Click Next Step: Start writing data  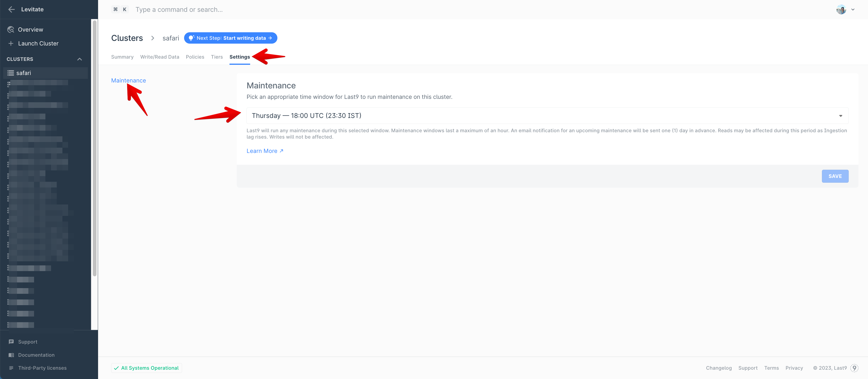coord(230,38)
